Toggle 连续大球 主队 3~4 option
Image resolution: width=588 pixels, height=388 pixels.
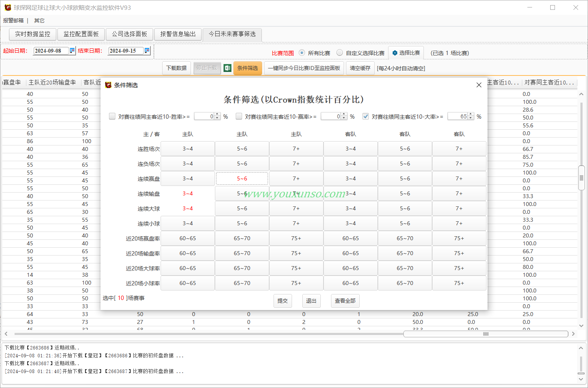point(188,209)
